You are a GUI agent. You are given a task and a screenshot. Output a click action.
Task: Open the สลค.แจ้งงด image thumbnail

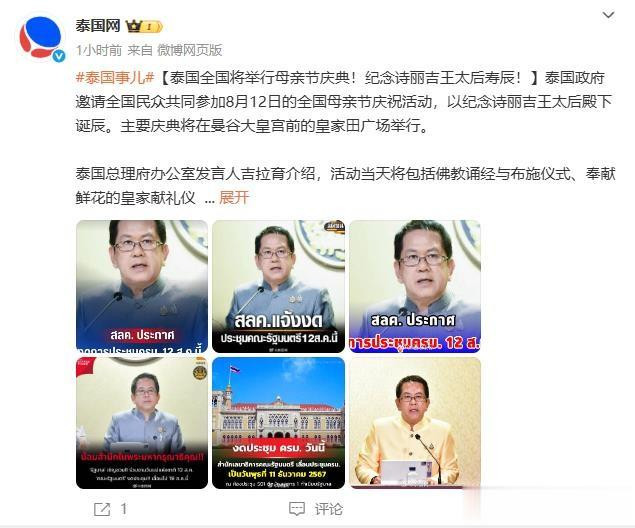pos(279,286)
